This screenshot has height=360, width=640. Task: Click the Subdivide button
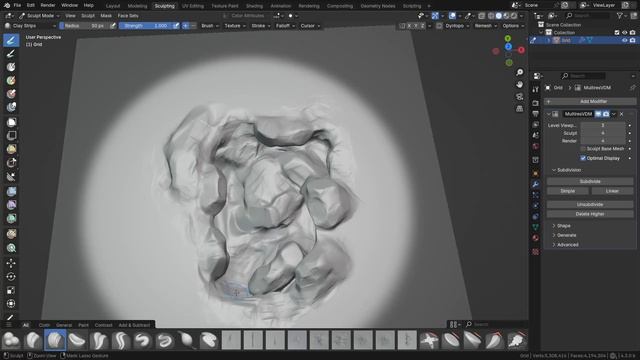(x=590, y=181)
